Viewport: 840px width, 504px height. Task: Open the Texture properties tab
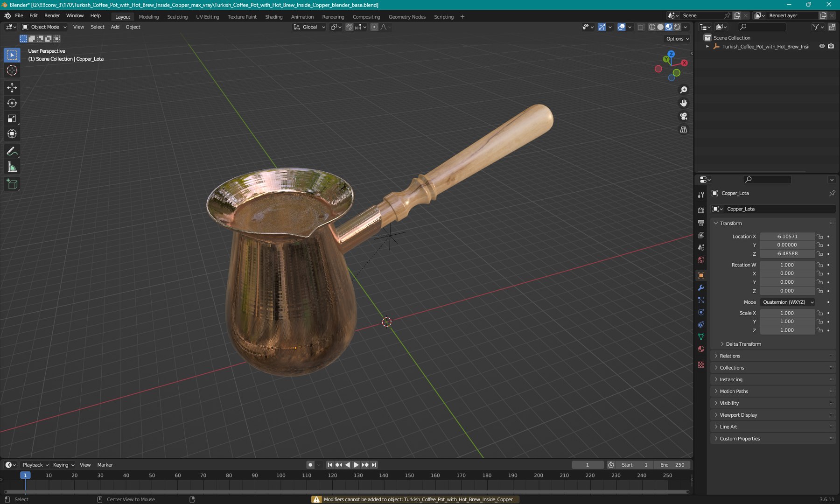(x=701, y=364)
